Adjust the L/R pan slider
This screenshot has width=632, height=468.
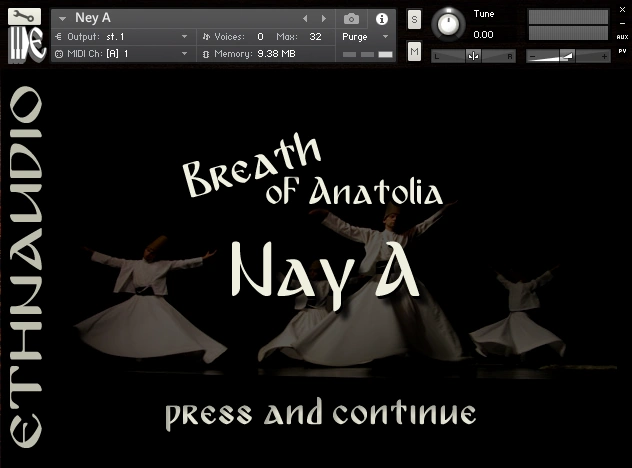coord(473,56)
